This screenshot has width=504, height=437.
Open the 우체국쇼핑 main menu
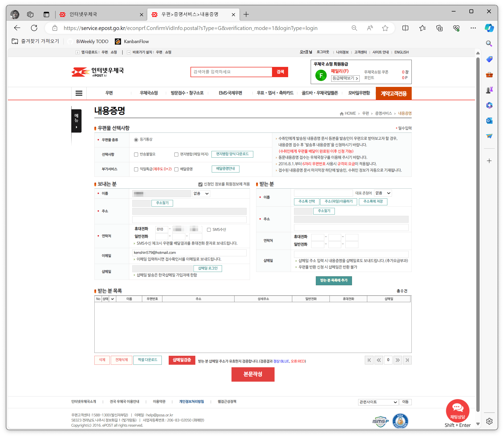(149, 93)
